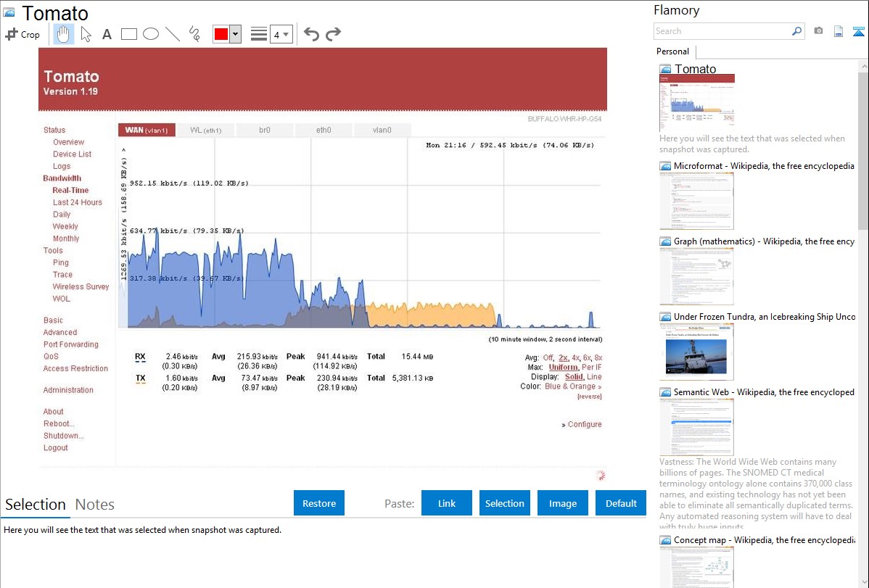The height and width of the screenshot is (588, 869).
Task: Set Display to Line
Action: 594,377
